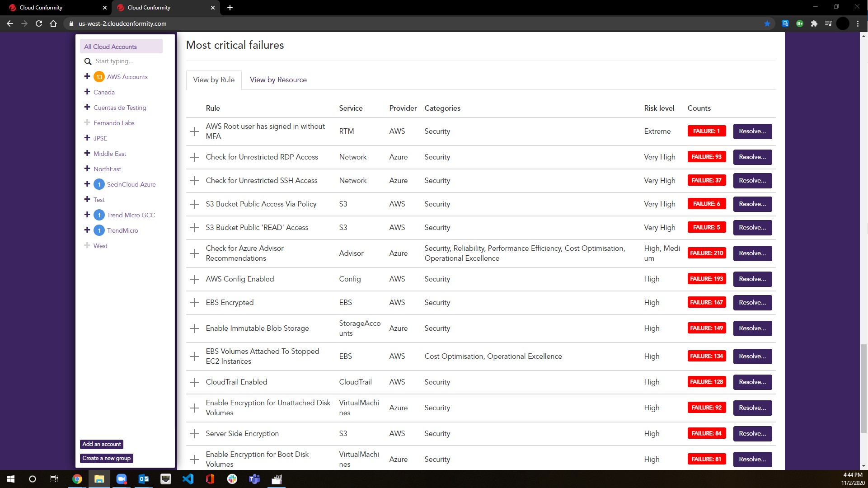Open Zoom from the taskbar
The height and width of the screenshot is (488, 868).
coord(122,479)
